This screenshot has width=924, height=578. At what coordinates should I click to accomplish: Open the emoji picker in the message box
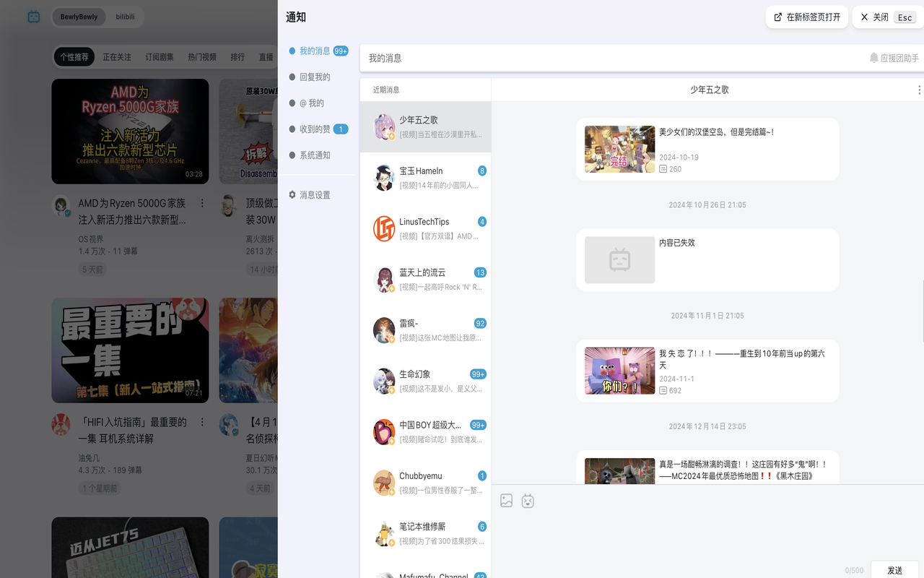click(528, 500)
